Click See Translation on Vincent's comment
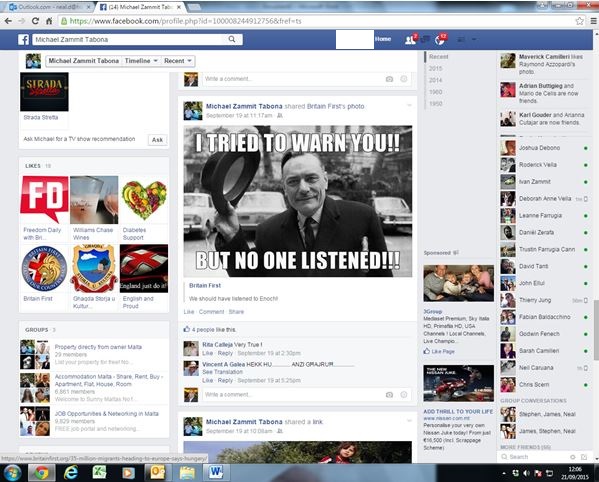This screenshot has width=599, height=482. point(222,372)
